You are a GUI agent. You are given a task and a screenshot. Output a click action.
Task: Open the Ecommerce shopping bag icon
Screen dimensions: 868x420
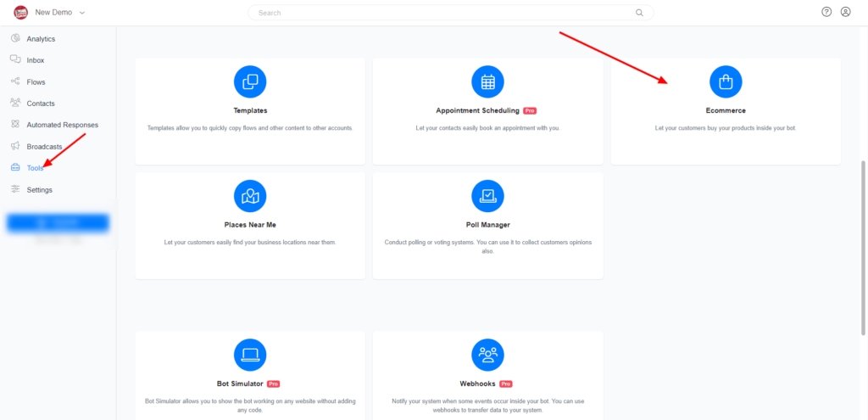[x=725, y=82]
